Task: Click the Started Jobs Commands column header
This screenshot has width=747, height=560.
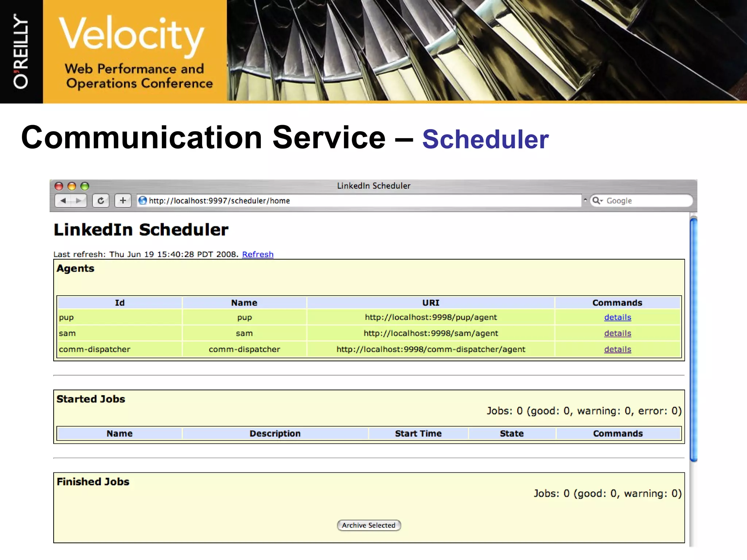Action: [618, 433]
